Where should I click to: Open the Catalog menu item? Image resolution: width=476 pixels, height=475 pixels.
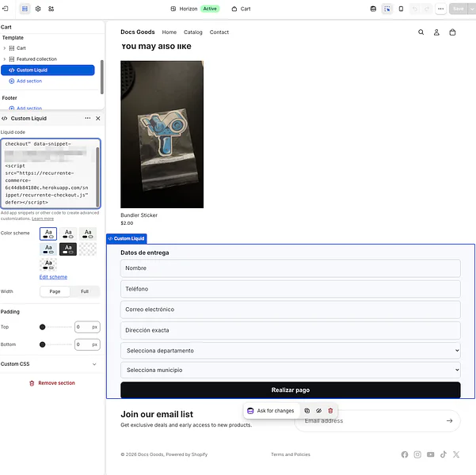point(192,32)
